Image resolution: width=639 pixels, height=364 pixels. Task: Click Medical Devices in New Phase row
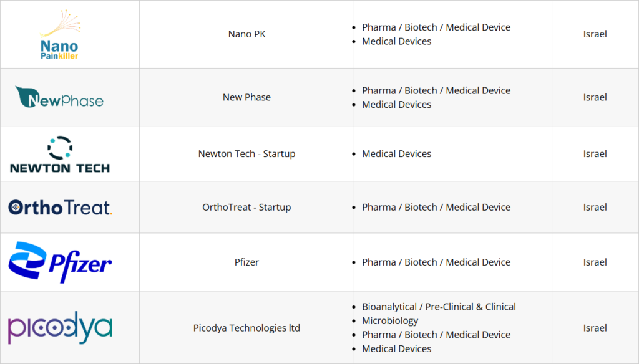pos(396,105)
